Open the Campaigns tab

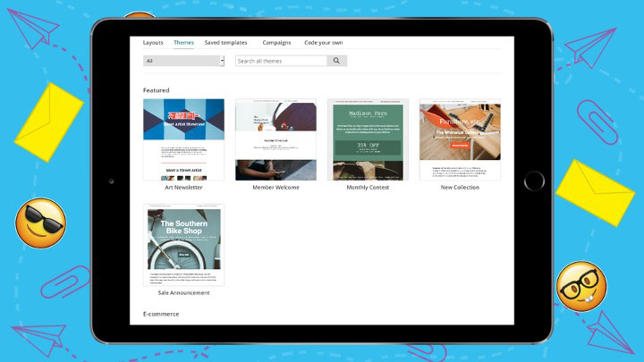click(276, 43)
